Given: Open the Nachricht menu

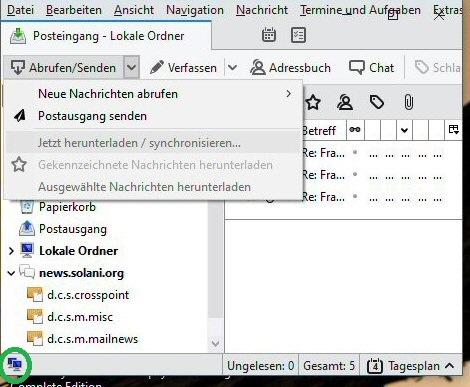Looking at the screenshot, I should pos(262,10).
